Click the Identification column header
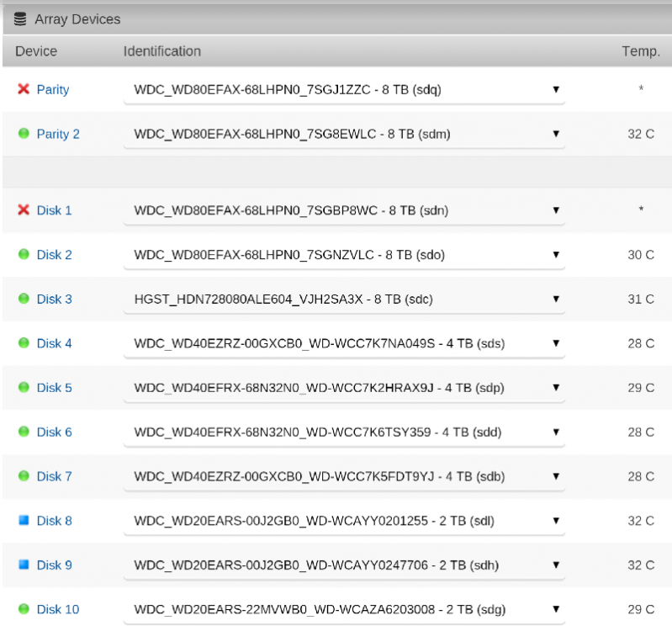 pyautogui.click(x=162, y=51)
